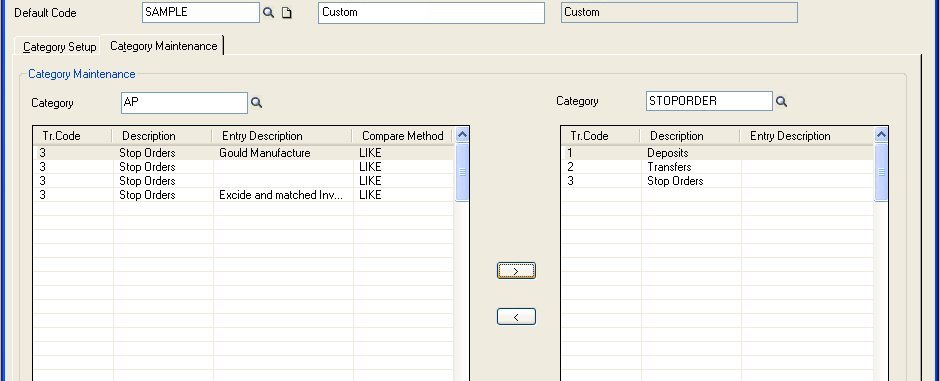
Task: Click the SAMPLE default code field
Action: (201, 12)
